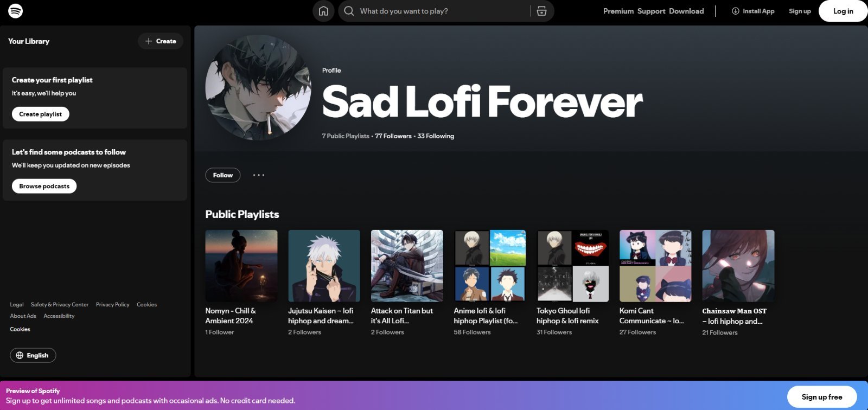Click the search magnifier icon
Screen dimensions: 868x410
pos(349,11)
